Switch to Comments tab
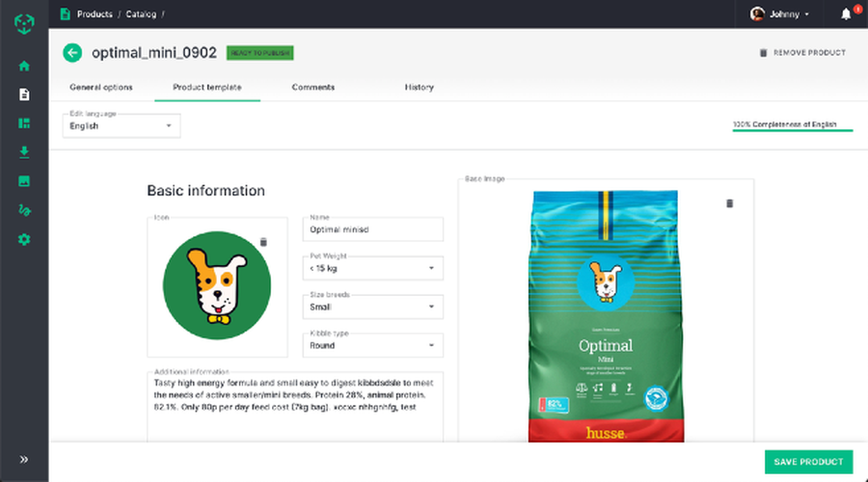The image size is (868, 482). (313, 88)
